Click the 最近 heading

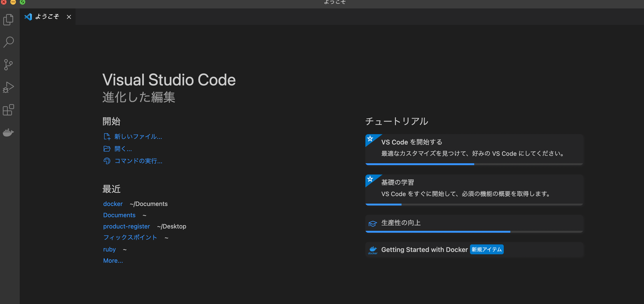[x=111, y=189]
